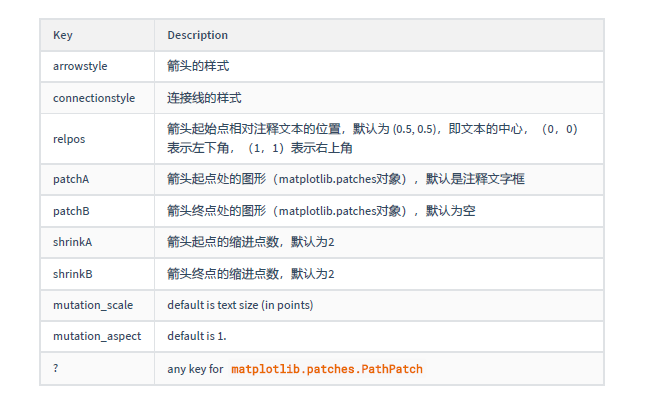Click the '?' key cell
The image size is (652, 400).
97,368
